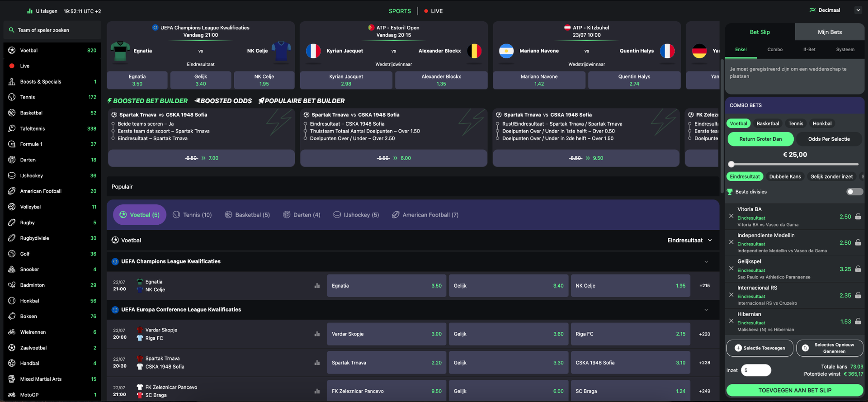Collapse UEFA Europa Conference League Kwalificaties section

706,310
